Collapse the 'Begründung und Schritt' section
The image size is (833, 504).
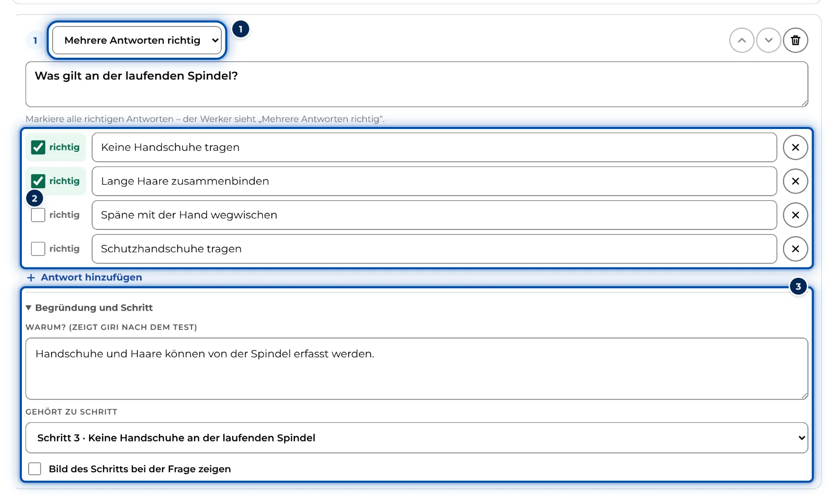point(89,307)
